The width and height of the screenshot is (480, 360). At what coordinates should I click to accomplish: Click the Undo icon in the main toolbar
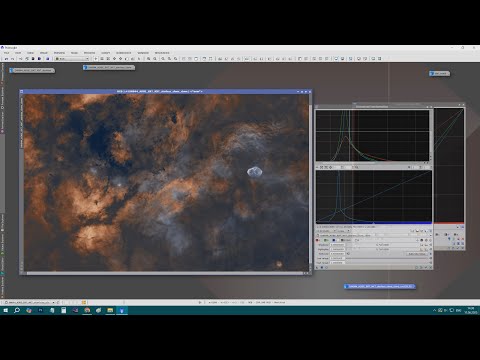6,59
